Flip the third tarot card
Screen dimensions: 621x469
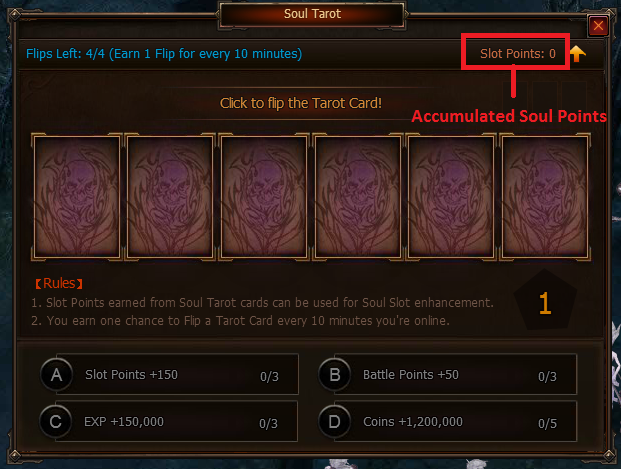pyautogui.click(x=264, y=197)
